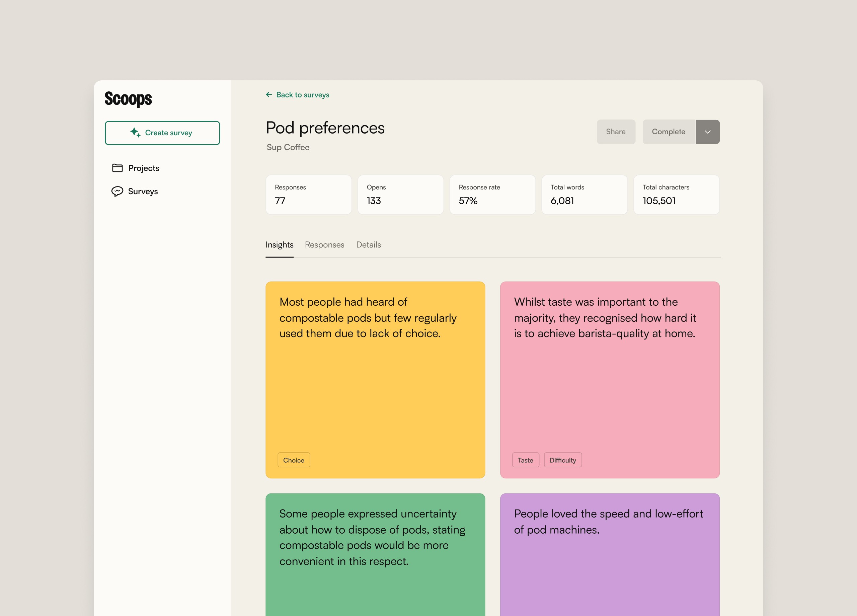Click the Taste tag on pink card

525,460
